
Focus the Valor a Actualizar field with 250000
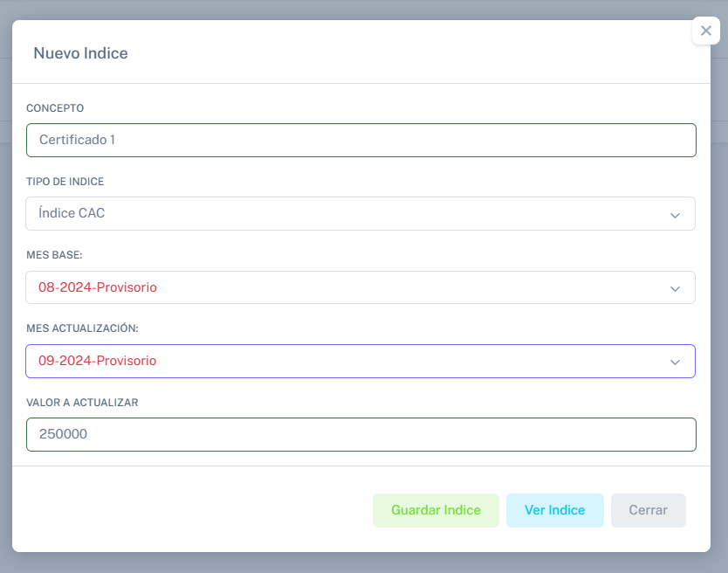[x=361, y=434]
